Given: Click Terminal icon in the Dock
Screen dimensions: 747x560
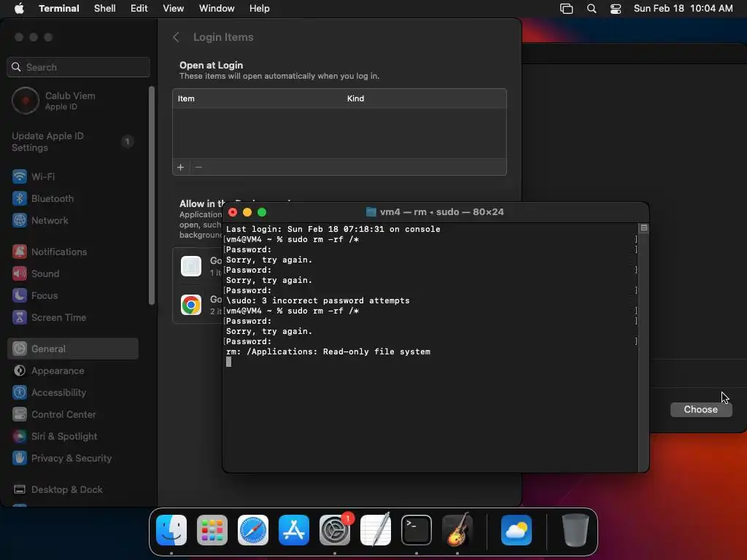Looking at the screenshot, I should pos(417,530).
